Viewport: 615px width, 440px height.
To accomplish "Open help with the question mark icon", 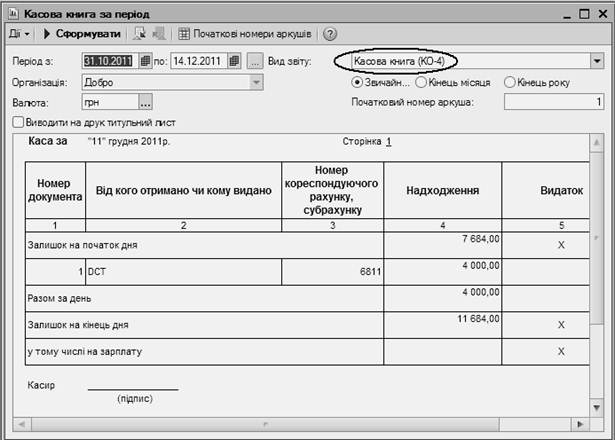I will pyautogui.click(x=330, y=34).
